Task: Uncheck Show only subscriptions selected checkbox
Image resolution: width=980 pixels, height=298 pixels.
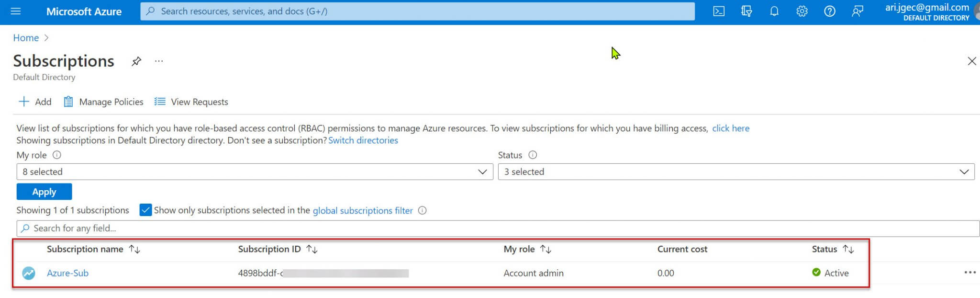Action: [145, 210]
